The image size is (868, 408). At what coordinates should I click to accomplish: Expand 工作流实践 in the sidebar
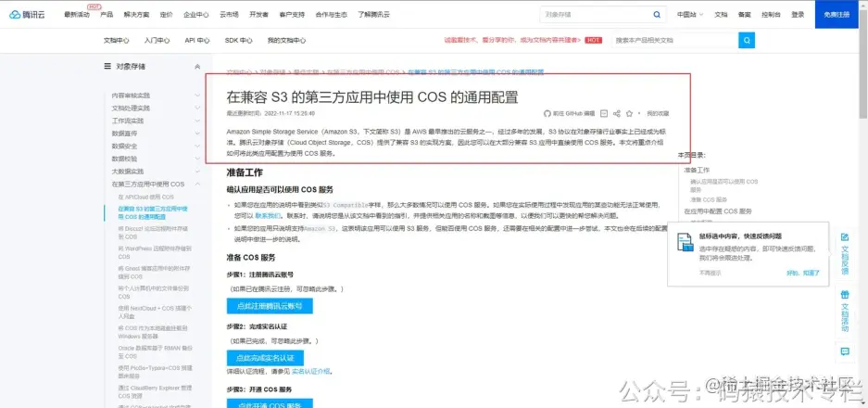pos(197,121)
